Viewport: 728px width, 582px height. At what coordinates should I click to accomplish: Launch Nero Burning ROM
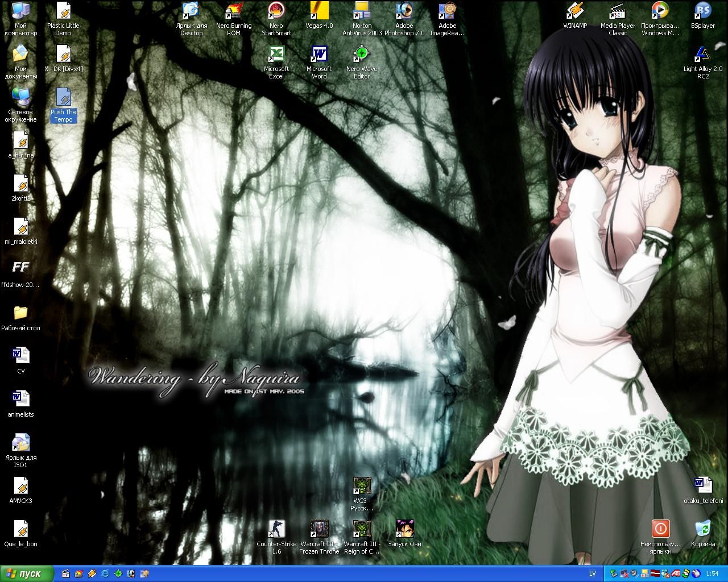point(234,19)
